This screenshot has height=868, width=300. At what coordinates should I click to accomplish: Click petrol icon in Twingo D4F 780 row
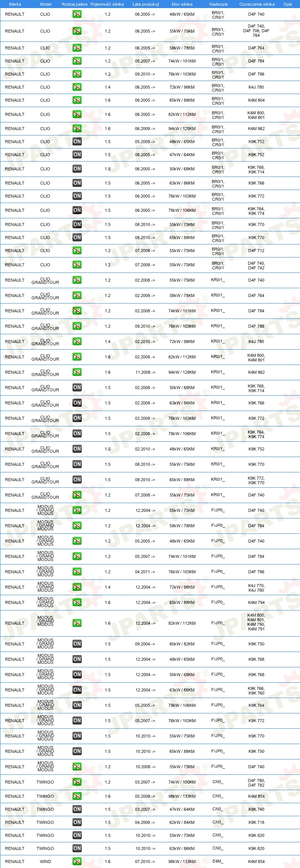(77, 782)
